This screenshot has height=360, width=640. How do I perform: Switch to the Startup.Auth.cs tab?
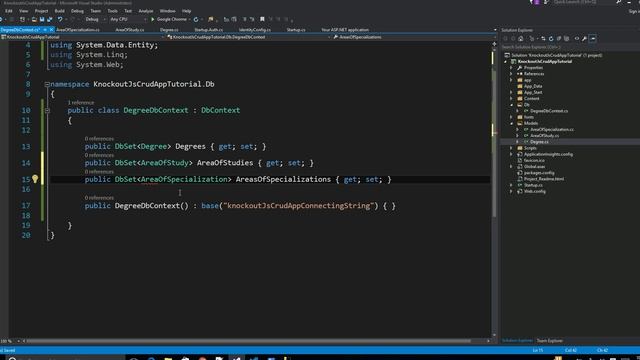click(x=209, y=30)
